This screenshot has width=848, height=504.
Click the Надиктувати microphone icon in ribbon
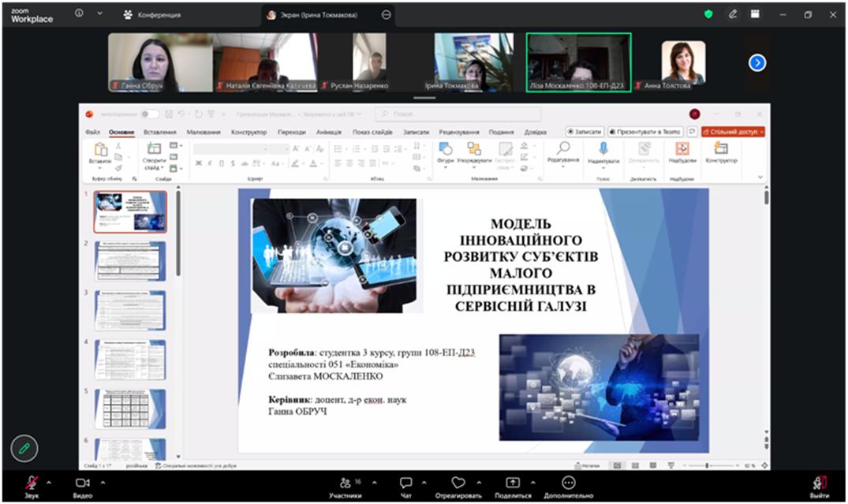click(x=603, y=148)
